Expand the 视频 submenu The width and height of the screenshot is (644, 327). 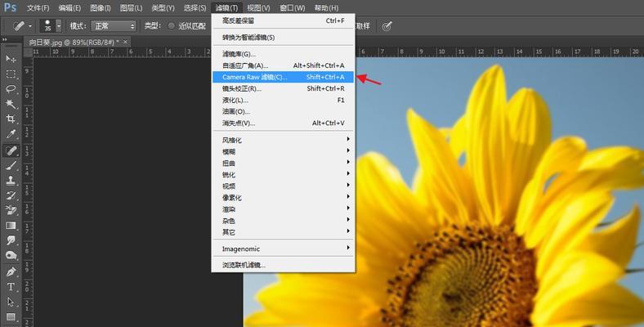click(x=283, y=186)
